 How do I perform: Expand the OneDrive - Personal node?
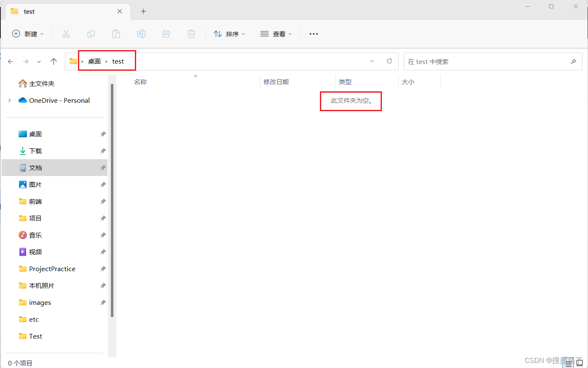pyautogui.click(x=10, y=100)
